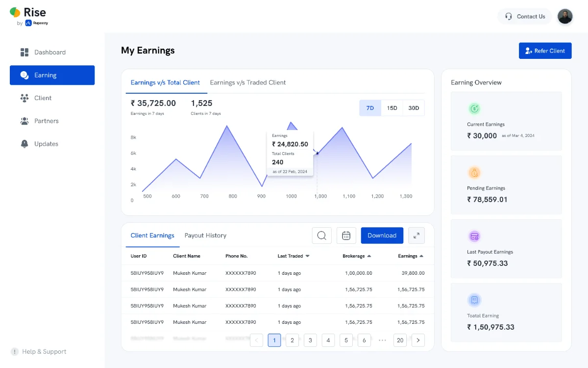Sort by Last Traded dropdown arrow
588x368 pixels.
[307, 256]
